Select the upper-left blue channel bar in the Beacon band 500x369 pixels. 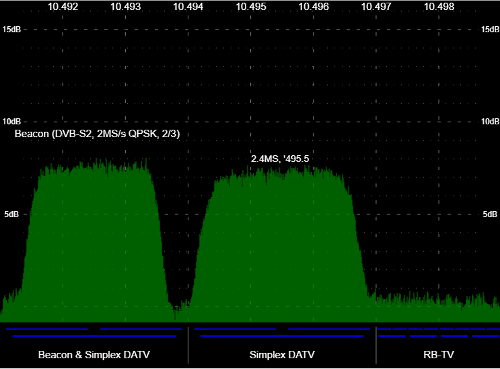[47, 329]
